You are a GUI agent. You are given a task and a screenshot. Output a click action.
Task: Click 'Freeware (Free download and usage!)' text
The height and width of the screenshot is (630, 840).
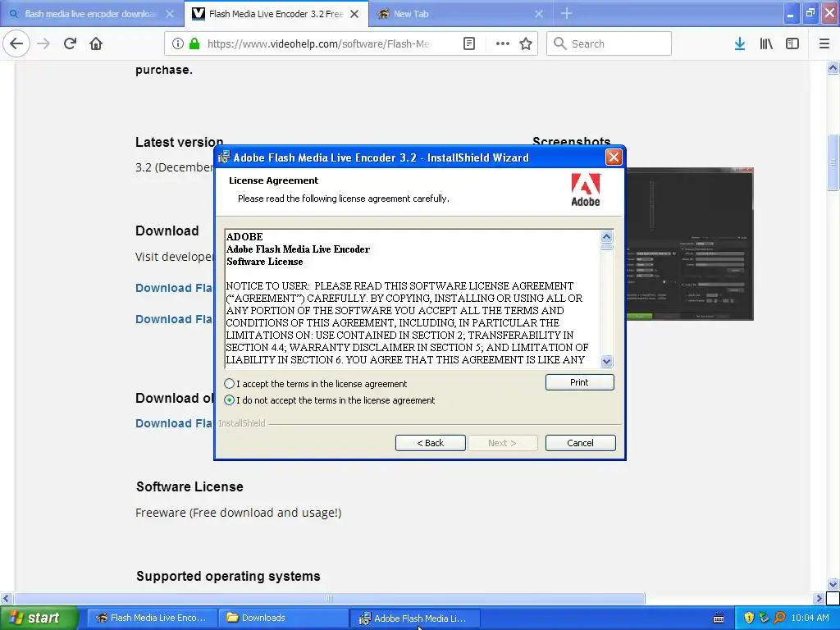(239, 513)
